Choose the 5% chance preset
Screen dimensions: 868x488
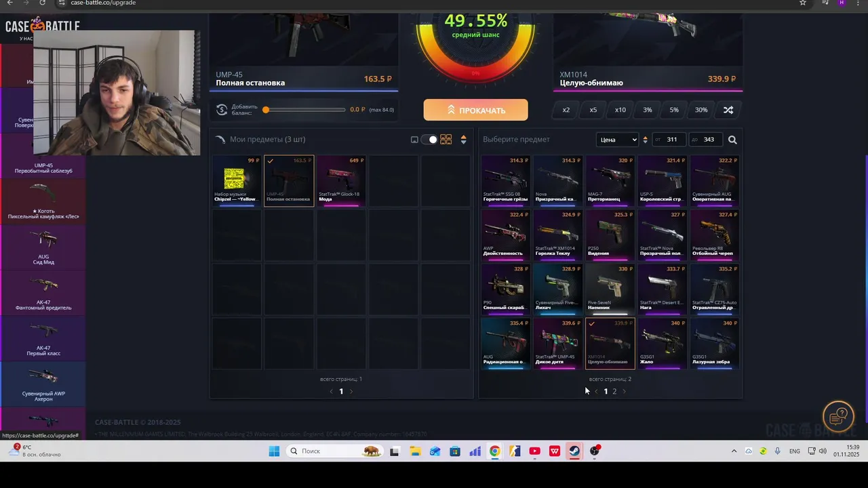[x=674, y=110]
